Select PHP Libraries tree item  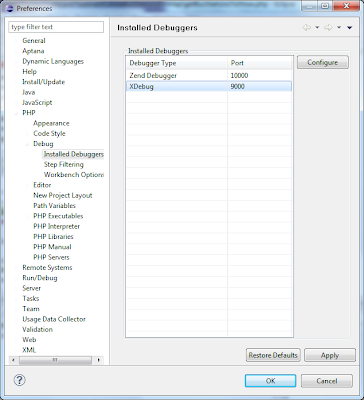(x=53, y=237)
